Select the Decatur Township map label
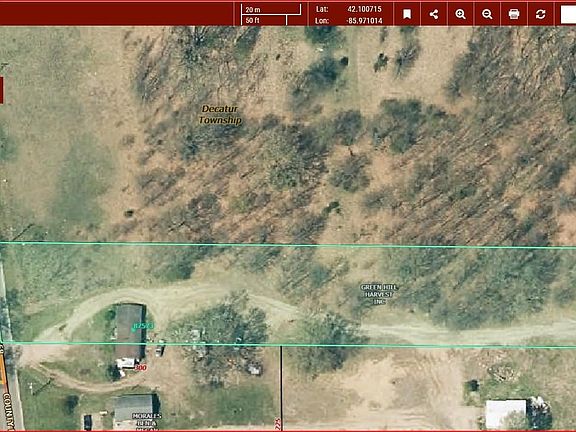The image size is (576, 432). tap(220, 114)
